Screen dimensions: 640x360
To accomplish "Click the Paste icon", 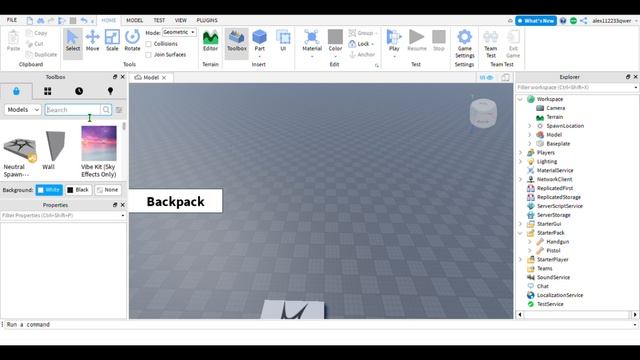I will click(x=13, y=40).
